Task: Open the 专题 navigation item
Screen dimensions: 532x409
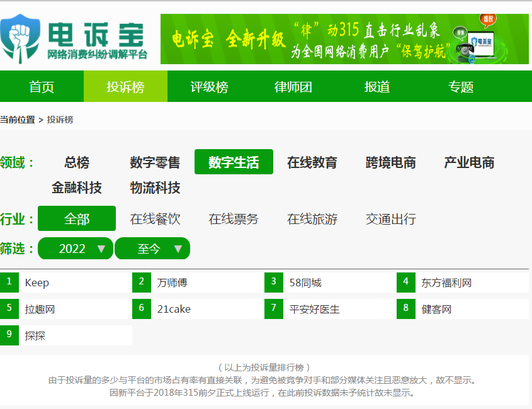Action: (x=461, y=87)
